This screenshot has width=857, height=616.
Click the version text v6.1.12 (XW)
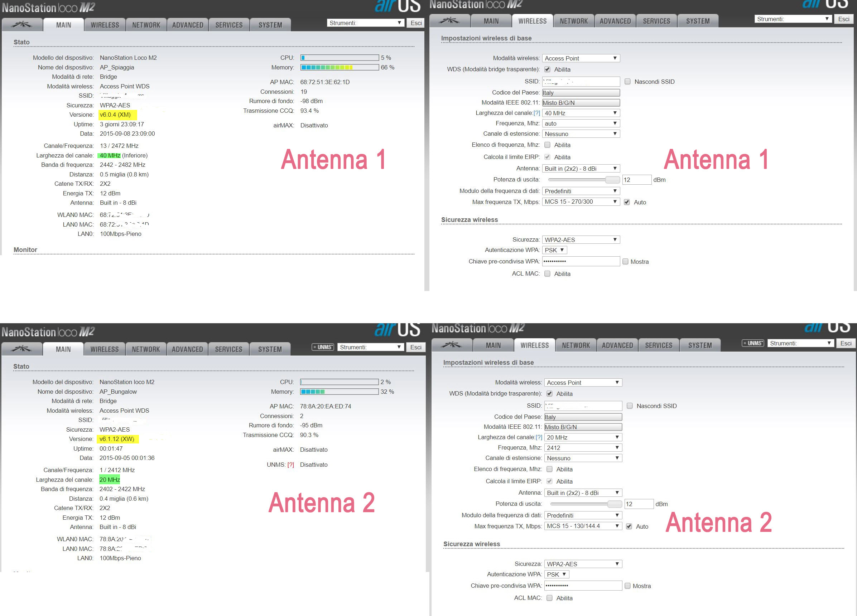click(117, 439)
